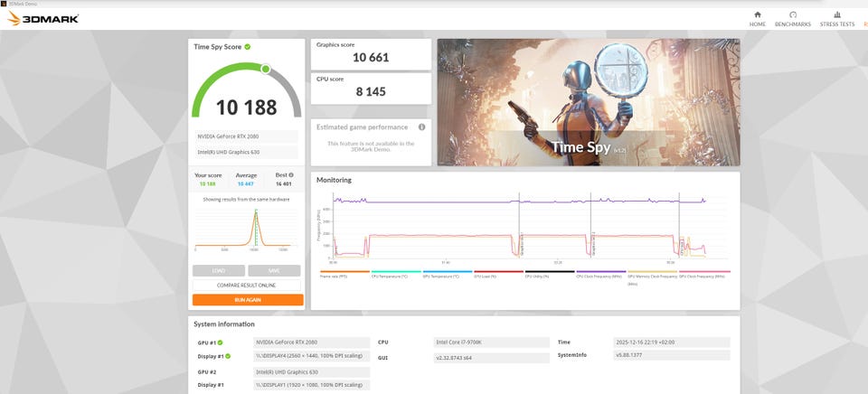This screenshot has height=394, width=868.
Task: Click the score distribution curve peak
Action: point(256,213)
